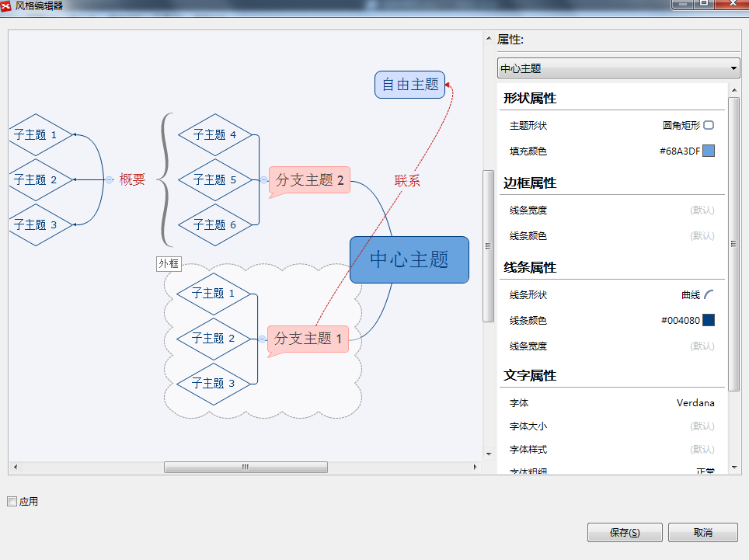
Task: Select the 分支主题 2 callout node
Action: click(x=308, y=180)
